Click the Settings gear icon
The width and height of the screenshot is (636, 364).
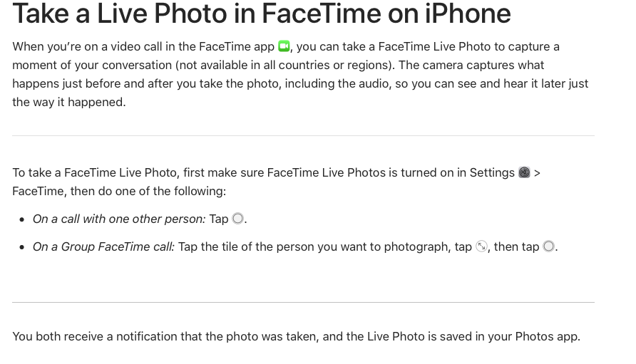(x=524, y=172)
